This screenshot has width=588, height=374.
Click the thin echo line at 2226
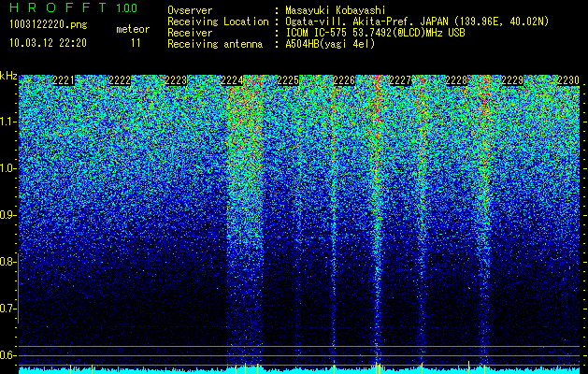coord(334,222)
